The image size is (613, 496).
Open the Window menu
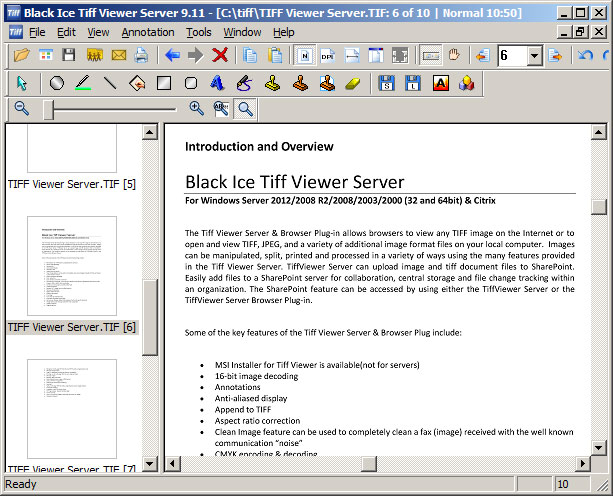pos(242,32)
